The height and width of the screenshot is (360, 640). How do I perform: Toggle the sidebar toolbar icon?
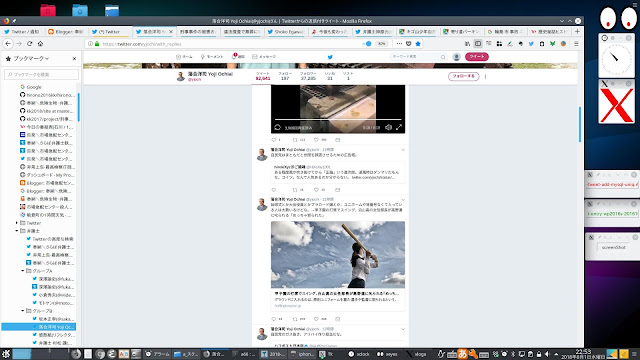point(478,44)
